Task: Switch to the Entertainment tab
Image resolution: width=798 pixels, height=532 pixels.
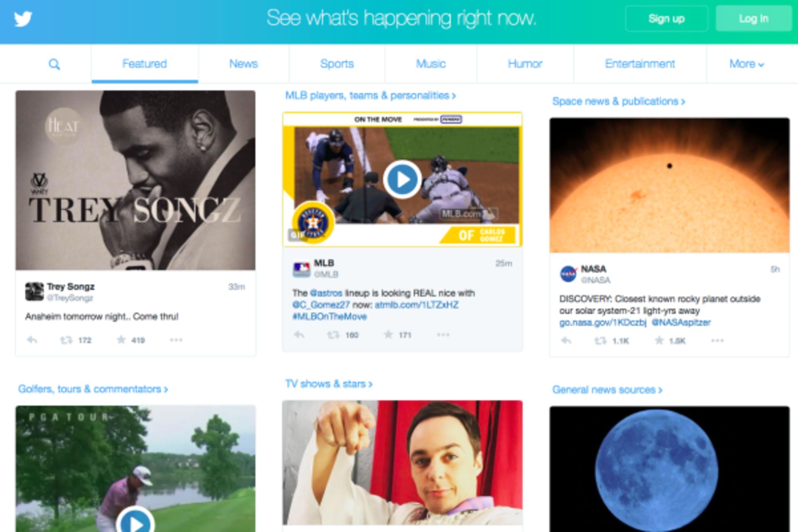Action: [x=640, y=64]
